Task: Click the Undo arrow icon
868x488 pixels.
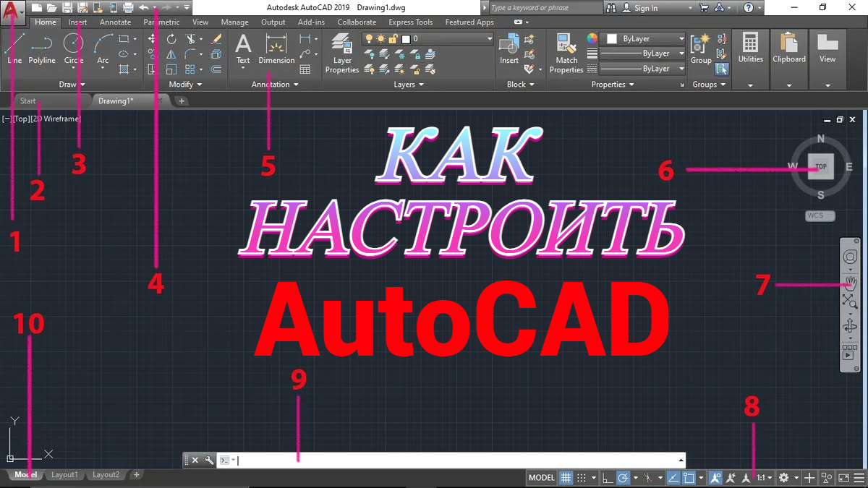Action: click(x=144, y=8)
